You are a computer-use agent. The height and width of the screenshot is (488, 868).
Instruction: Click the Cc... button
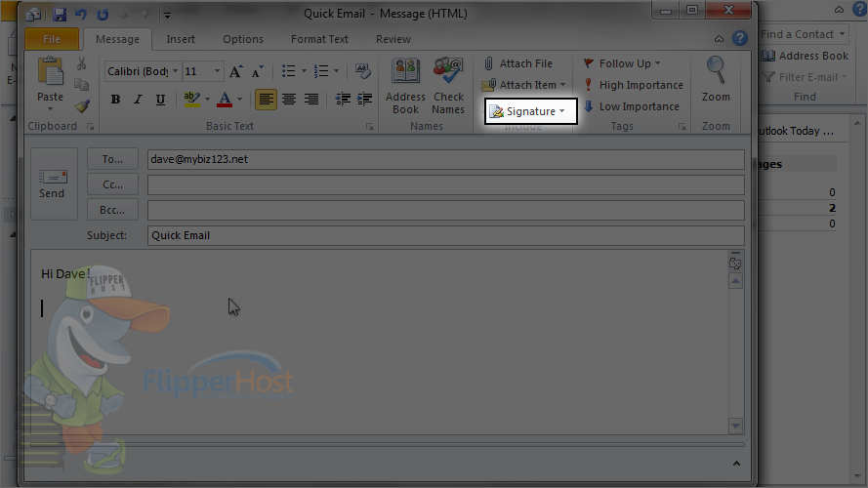tap(112, 184)
